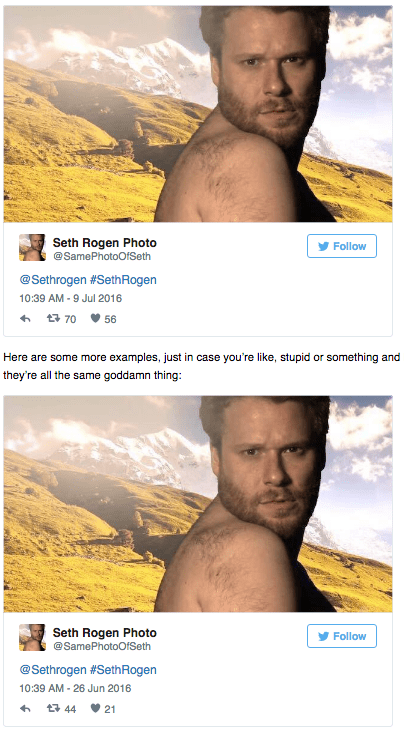Viewport: 404px width, 735px height.
Task: Click reply arrow icon on 9 Jul tweet
Action: click(25, 319)
